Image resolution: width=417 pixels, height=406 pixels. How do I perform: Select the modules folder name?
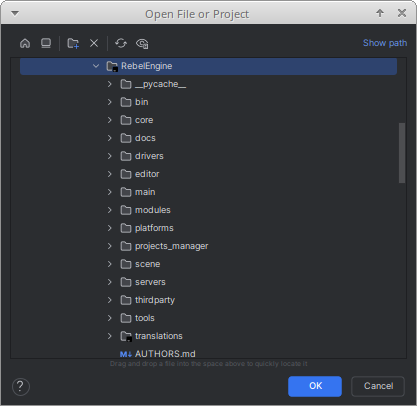(153, 210)
